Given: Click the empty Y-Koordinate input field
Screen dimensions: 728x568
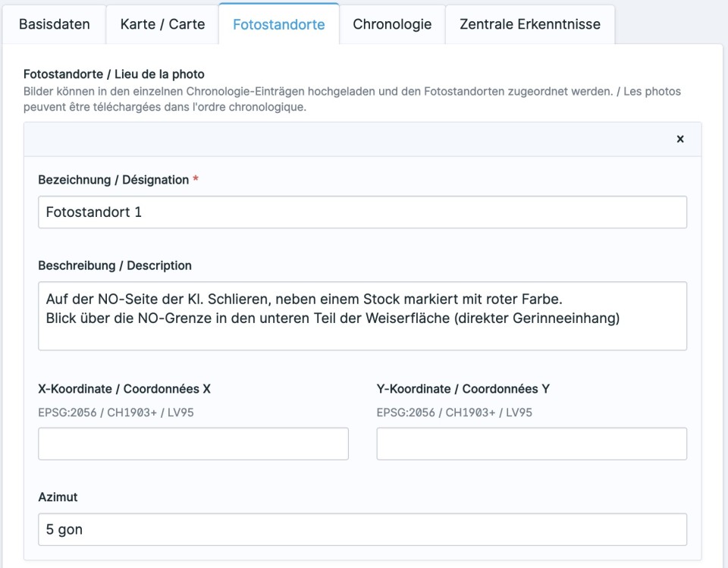Looking at the screenshot, I should [x=532, y=444].
